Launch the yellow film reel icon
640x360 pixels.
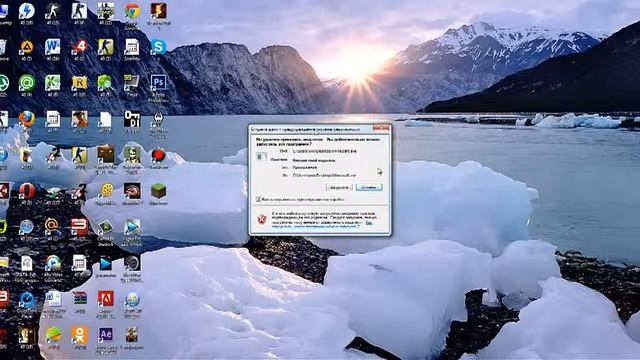[x=107, y=190]
